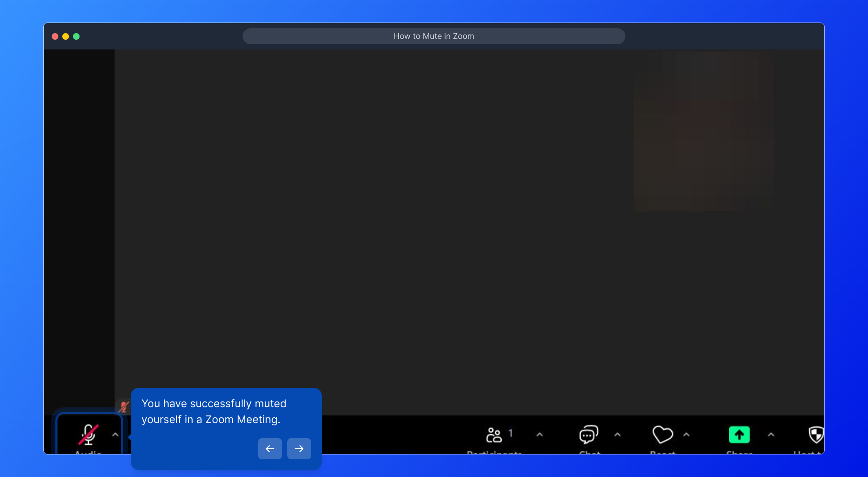
Task: Open Host tools shield icon
Action: tap(816, 435)
